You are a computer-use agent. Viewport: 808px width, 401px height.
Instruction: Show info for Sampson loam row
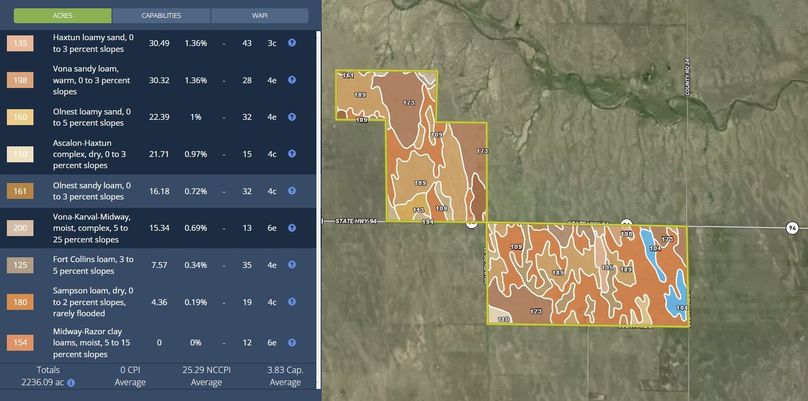292,302
